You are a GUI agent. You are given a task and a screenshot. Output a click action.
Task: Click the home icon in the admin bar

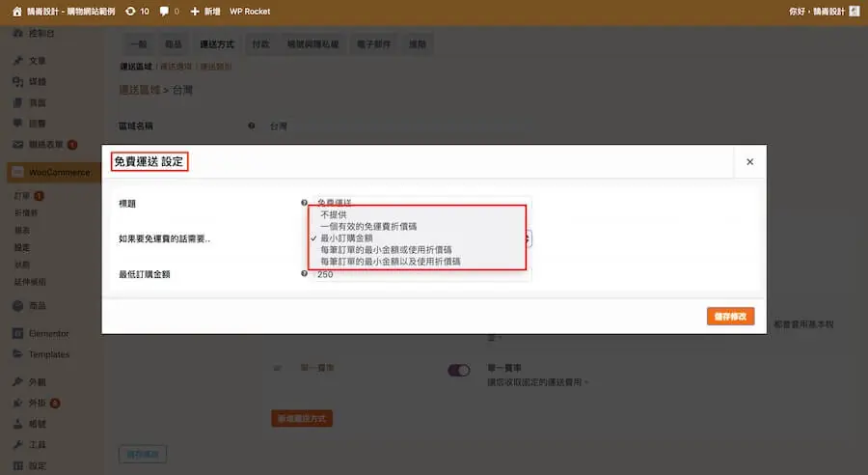click(x=16, y=11)
